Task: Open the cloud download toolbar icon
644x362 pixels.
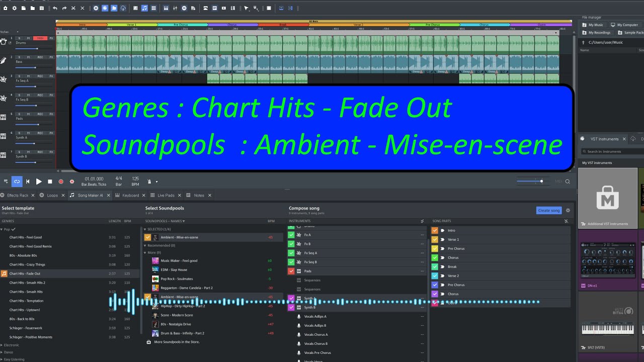Action: [123, 8]
